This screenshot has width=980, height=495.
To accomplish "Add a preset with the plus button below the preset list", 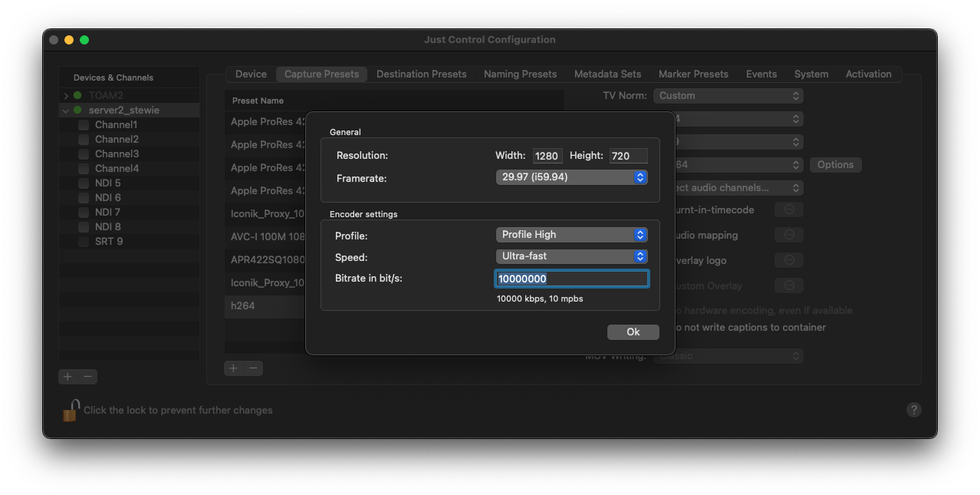I will [x=233, y=368].
